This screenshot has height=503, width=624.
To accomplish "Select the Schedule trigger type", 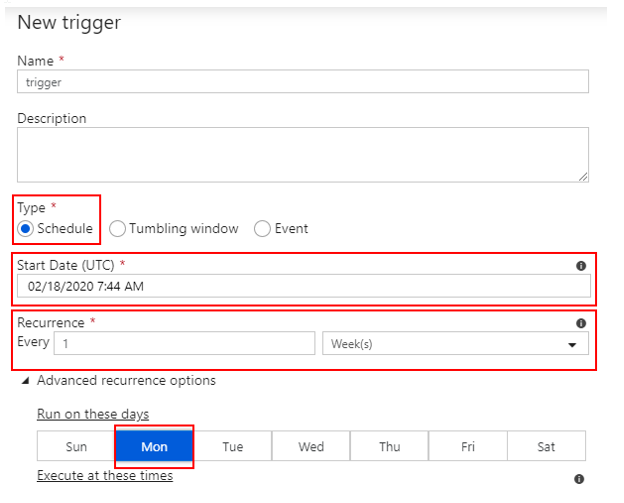I will 26,228.
